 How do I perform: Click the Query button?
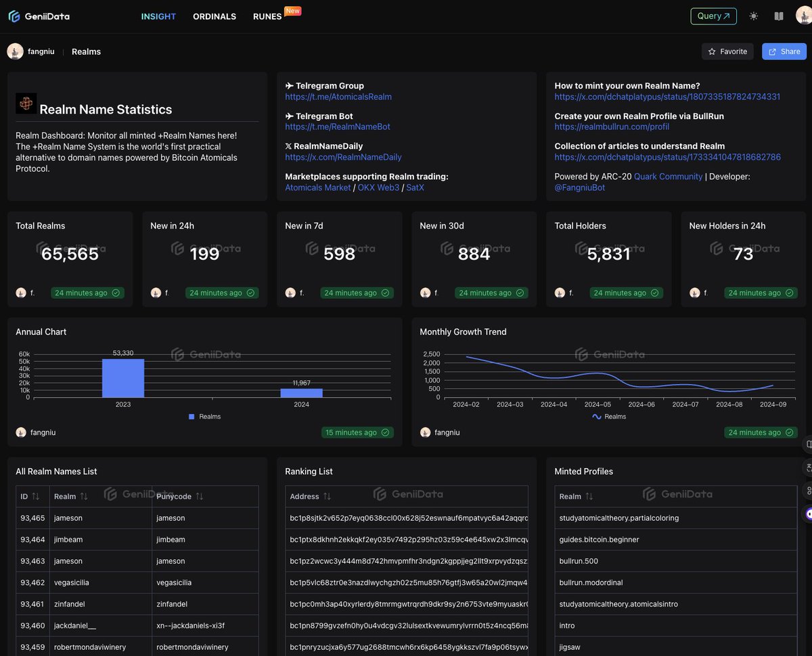tap(714, 16)
